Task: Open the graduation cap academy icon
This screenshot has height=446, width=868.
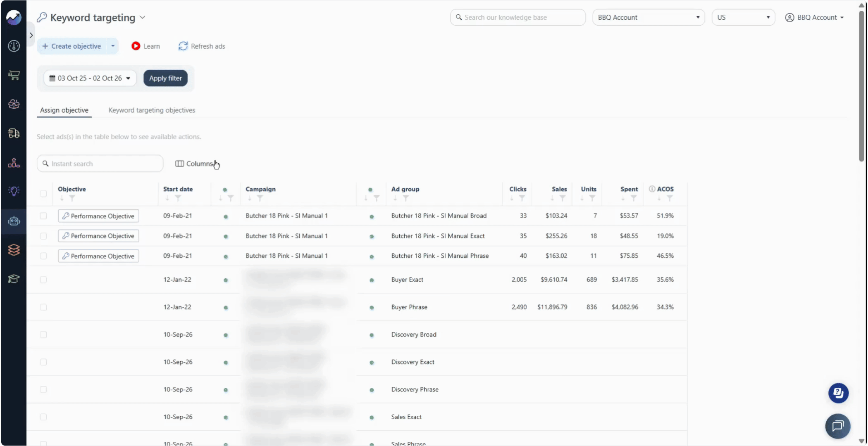Action: [x=14, y=279]
